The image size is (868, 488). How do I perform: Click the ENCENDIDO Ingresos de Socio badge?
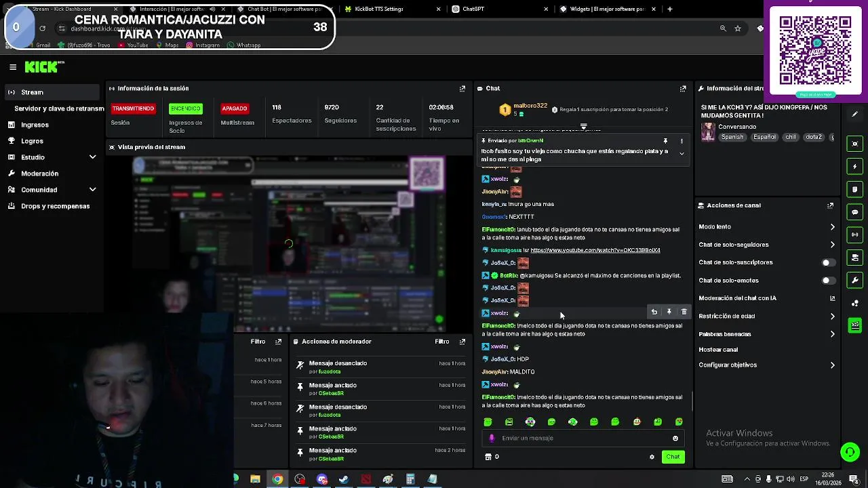186,108
